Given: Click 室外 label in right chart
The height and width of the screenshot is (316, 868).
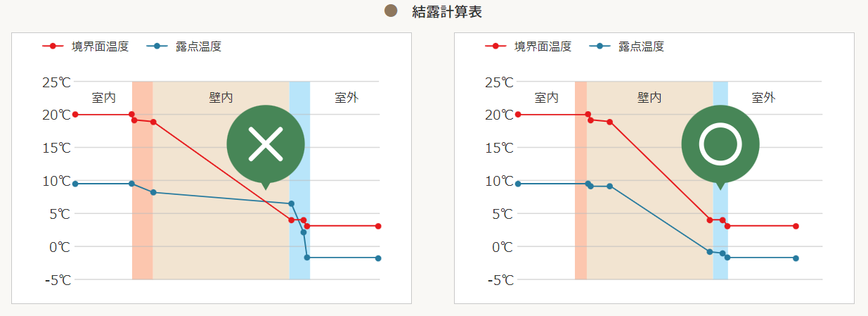Looking at the screenshot, I should pos(763,98).
